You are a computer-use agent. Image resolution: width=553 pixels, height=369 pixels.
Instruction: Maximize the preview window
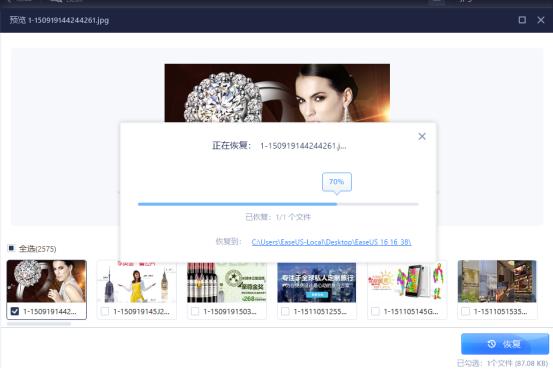pyautogui.click(x=522, y=20)
